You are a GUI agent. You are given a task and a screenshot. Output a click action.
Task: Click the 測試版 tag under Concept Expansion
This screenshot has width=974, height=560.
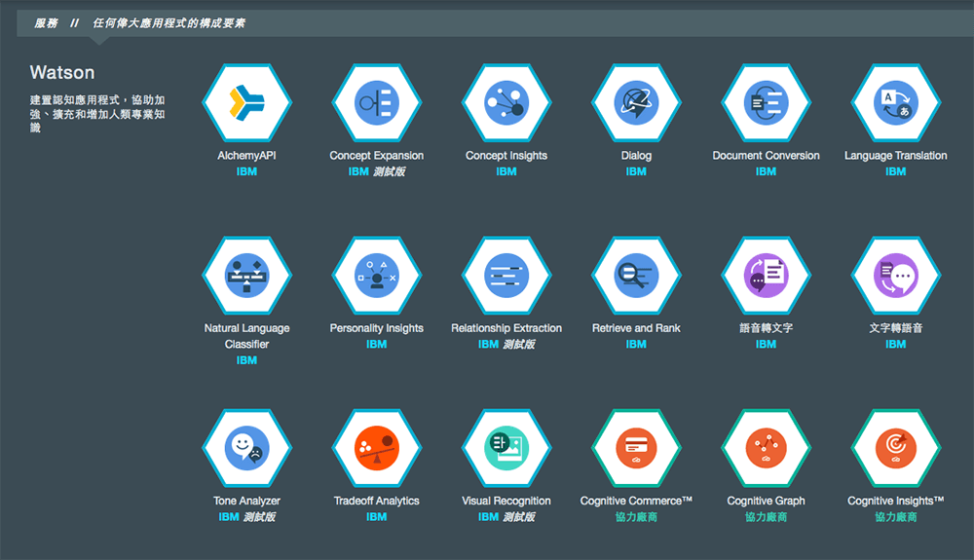tap(390, 171)
